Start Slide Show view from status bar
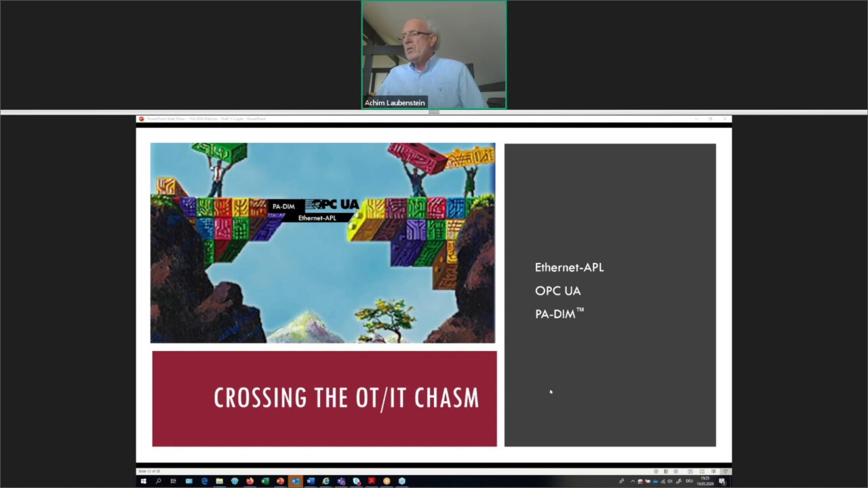 point(725,471)
